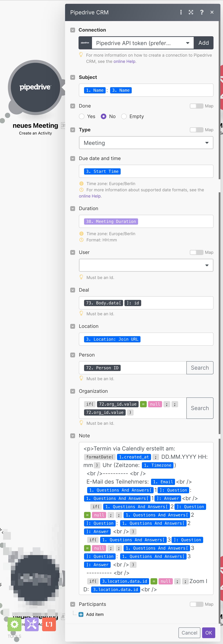The image size is (223, 644).
Task: Open the online Help link under Connection
Action: coord(124,61)
